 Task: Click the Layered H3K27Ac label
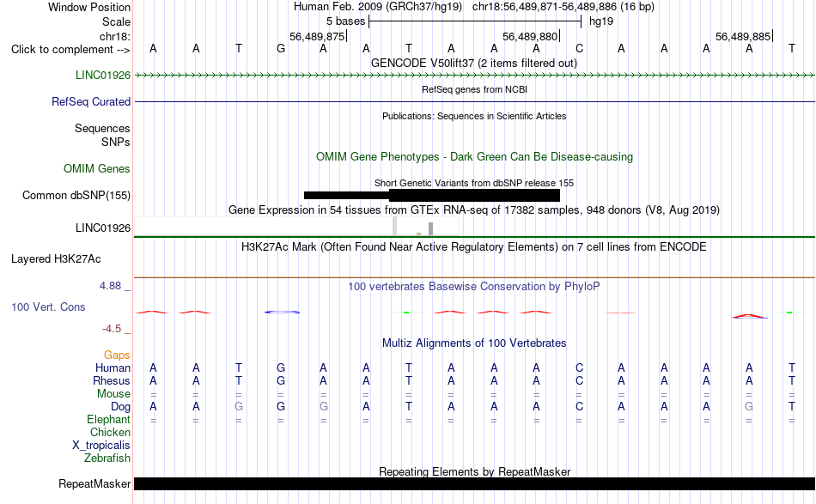click(56, 259)
